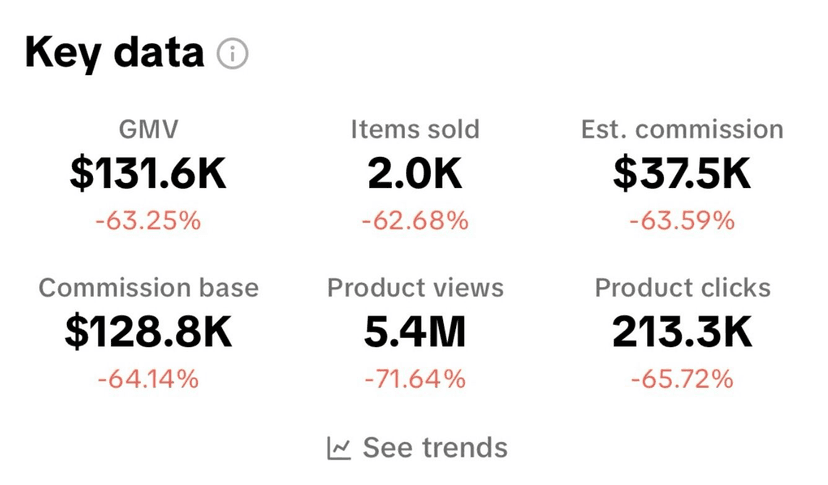Click the -63.59% change percentage

[682, 220]
